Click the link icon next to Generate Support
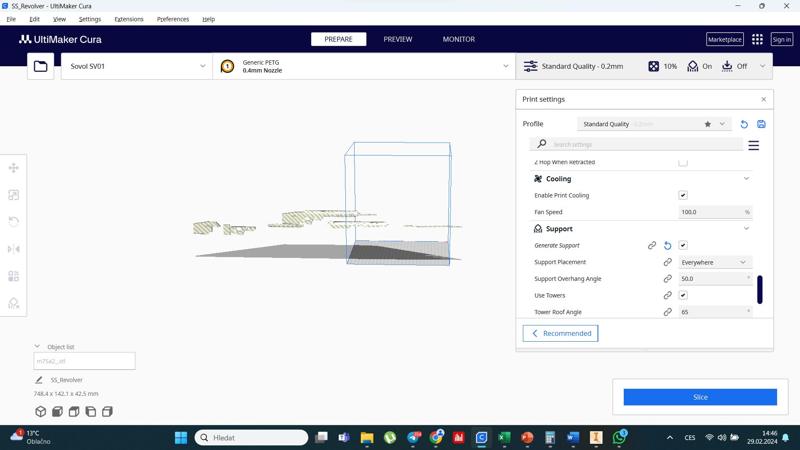800x450 pixels. point(652,245)
